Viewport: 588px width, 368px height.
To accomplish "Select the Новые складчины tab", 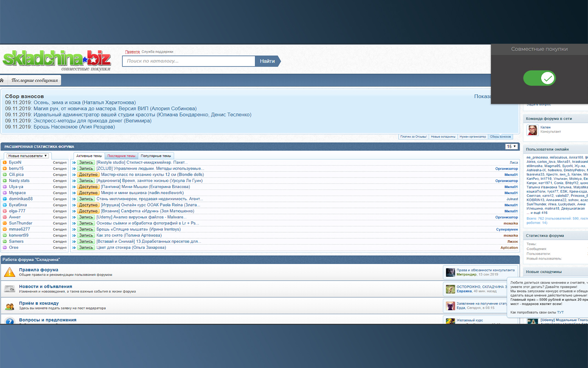I will point(443,137).
